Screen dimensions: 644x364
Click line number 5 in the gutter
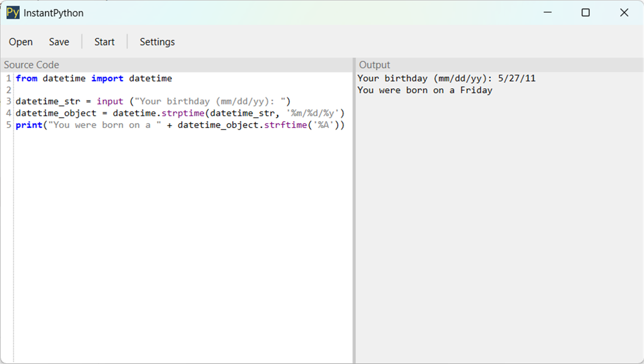point(8,124)
